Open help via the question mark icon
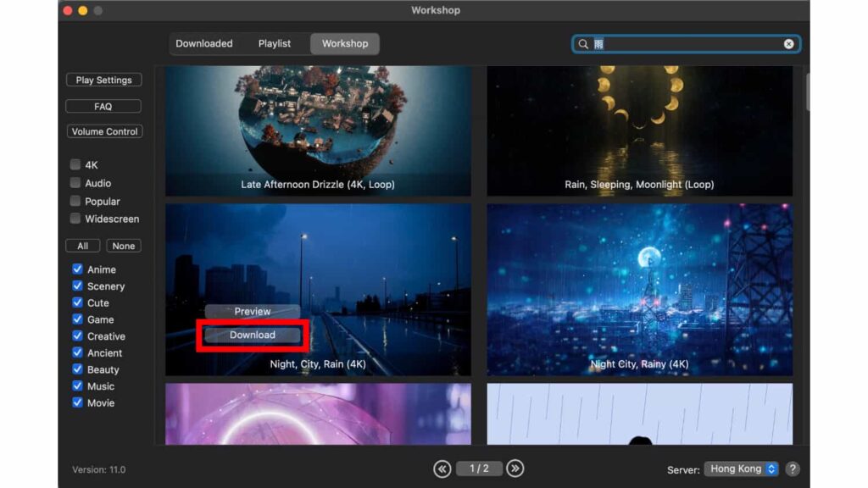The image size is (868, 488). click(793, 468)
